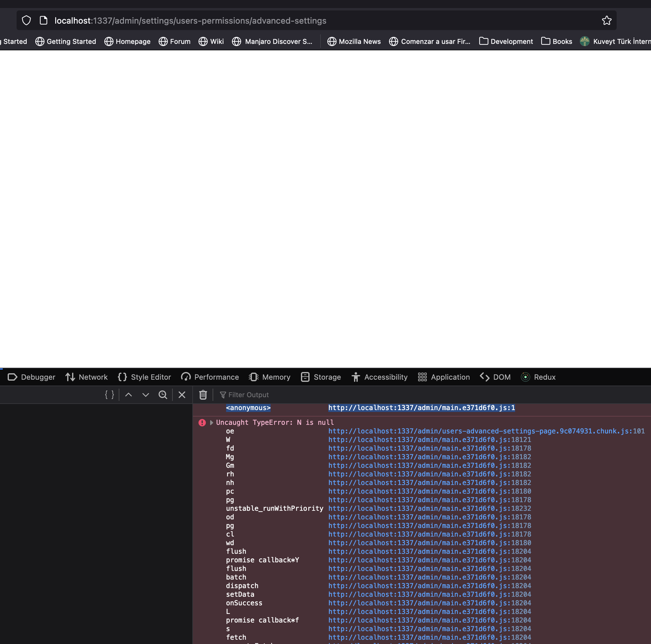This screenshot has width=651, height=644.
Task: Jump to next match with the down chevron
Action: 145,394
